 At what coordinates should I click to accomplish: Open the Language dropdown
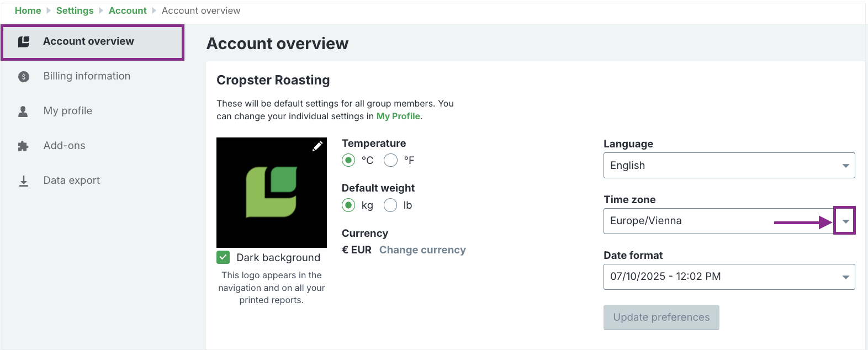point(729,166)
